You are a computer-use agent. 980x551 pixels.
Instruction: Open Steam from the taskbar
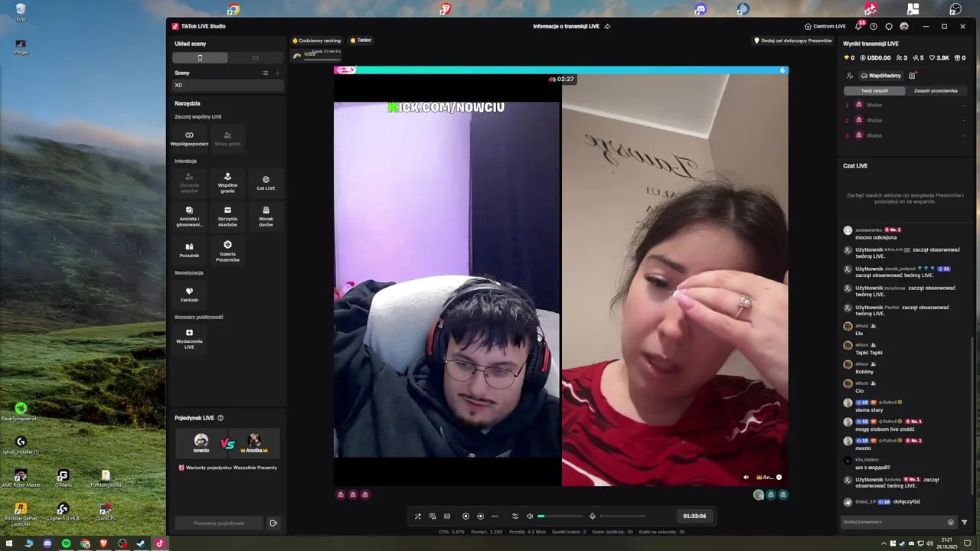coord(141,543)
